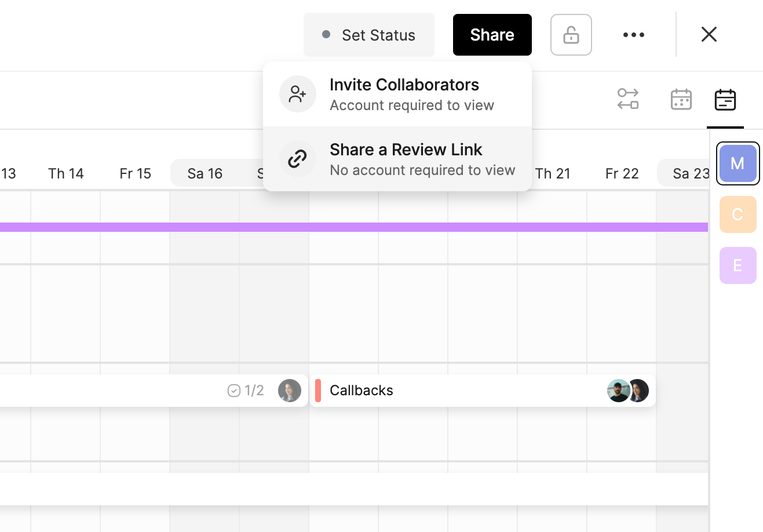Click the workflow view icon
Image resolution: width=763 pixels, height=532 pixels.
pyautogui.click(x=627, y=99)
